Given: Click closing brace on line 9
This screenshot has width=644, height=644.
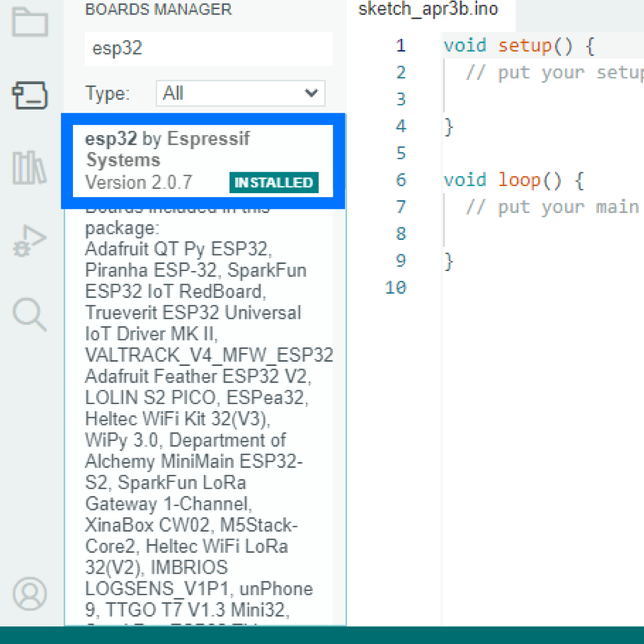Looking at the screenshot, I should 449,261.
